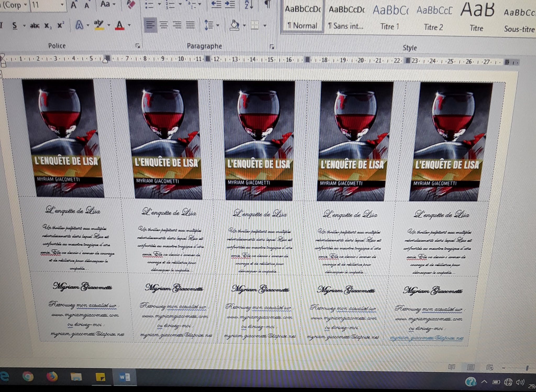The image size is (536, 392).
Task: Toggle strikethrough formatting
Action: [x=35, y=25]
